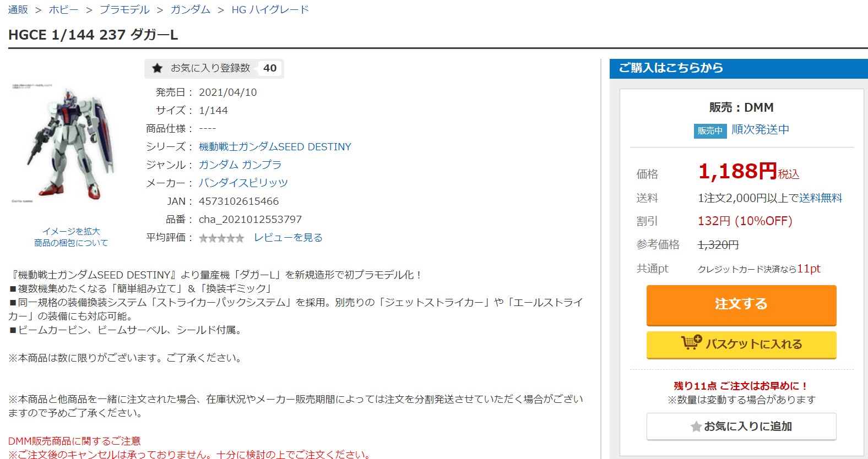Click the サイズ value 1/144

point(213,111)
